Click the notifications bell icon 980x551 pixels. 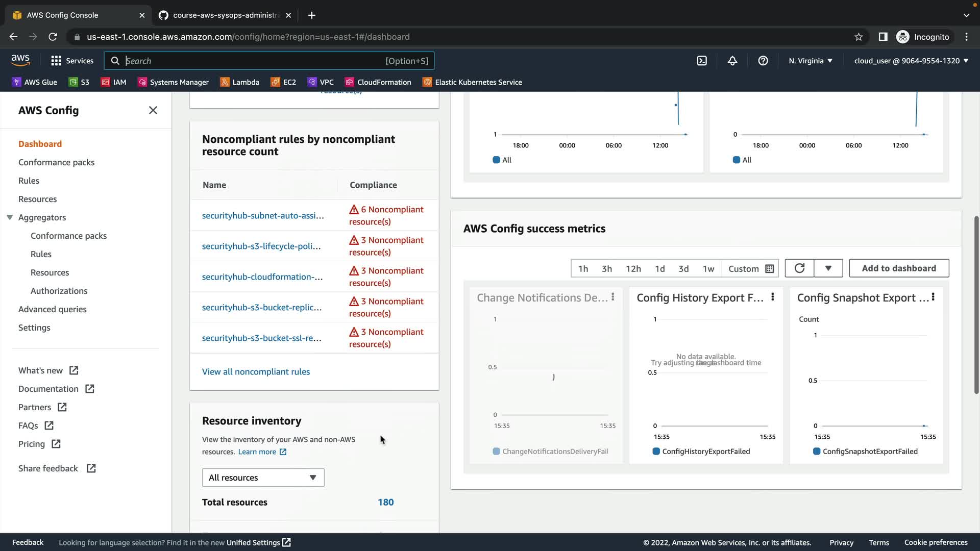[x=732, y=61]
